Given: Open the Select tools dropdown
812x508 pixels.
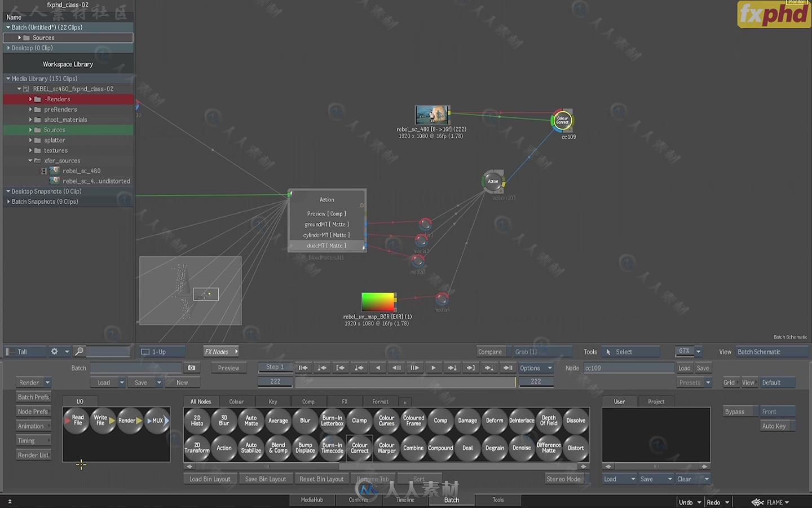Looking at the screenshot, I should click(x=630, y=352).
